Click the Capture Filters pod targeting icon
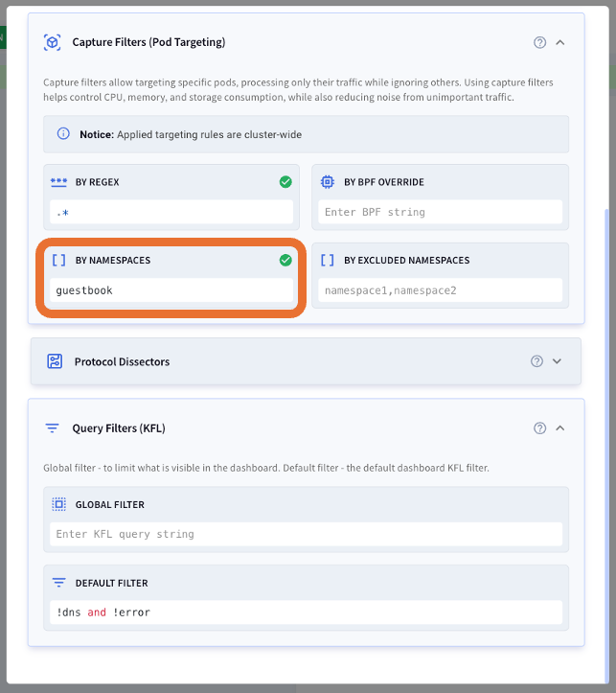 pos(52,42)
